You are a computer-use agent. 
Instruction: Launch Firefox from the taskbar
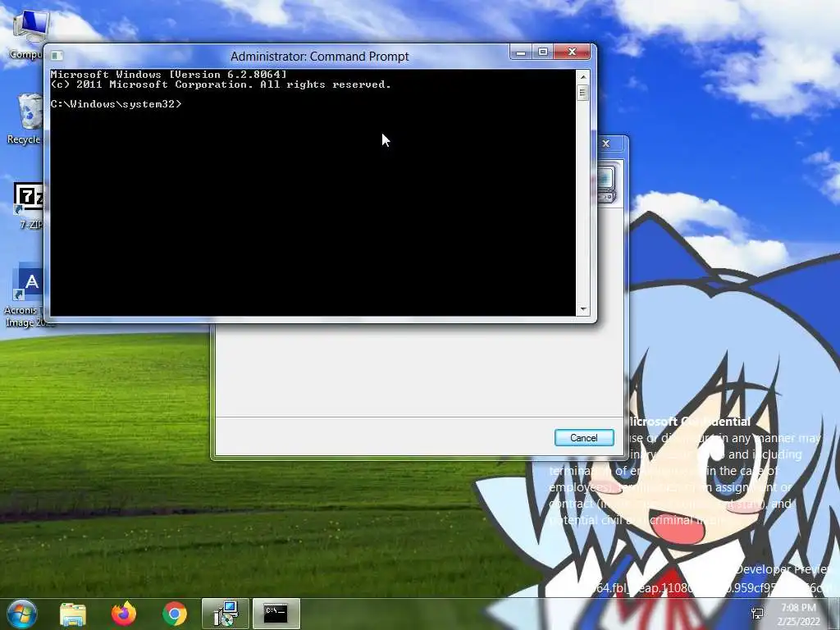124,614
